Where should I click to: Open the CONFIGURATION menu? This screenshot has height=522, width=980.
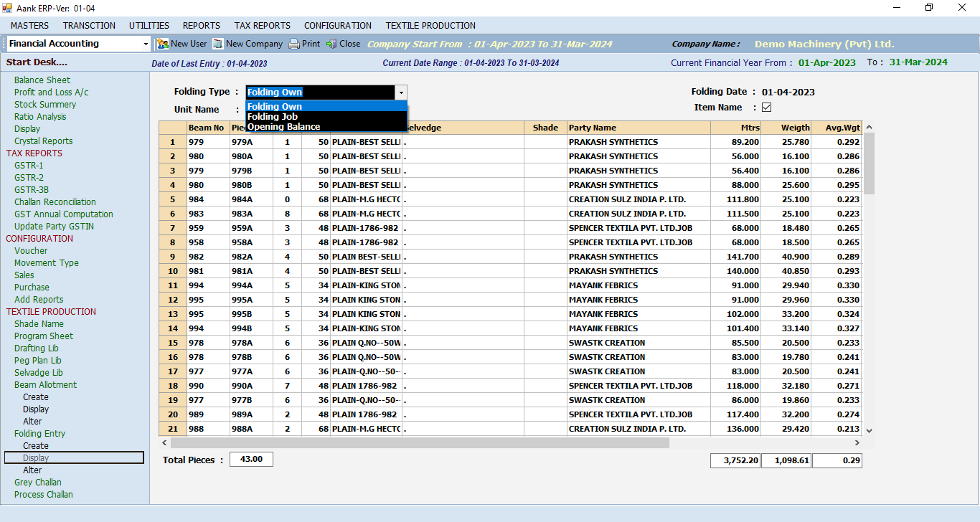click(x=338, y=25)
